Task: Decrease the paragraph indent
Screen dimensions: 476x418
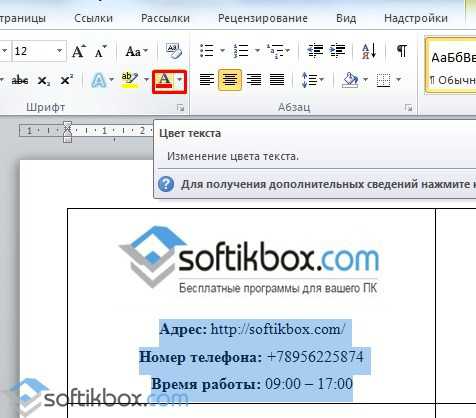Action: [x=315, y=51]
